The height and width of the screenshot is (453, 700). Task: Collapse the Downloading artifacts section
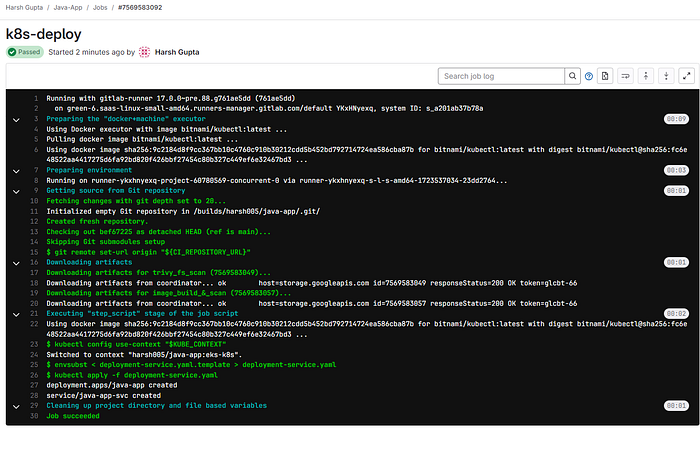[x=16, y=263]
